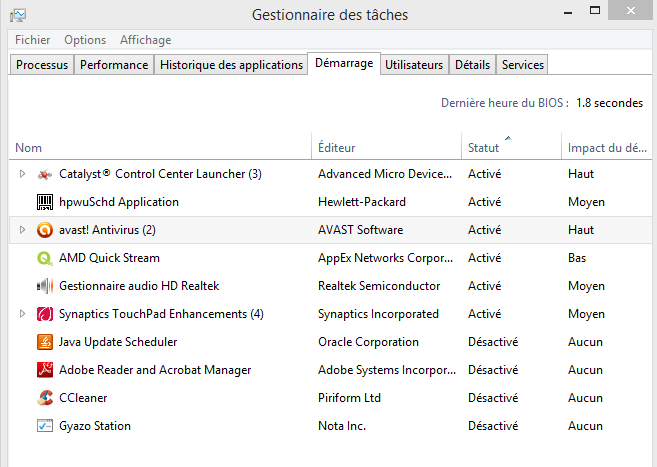The height and width of the screenshot is (467, 657).
Task: Switch to the Performance tab
Action: tap(114, 65)
